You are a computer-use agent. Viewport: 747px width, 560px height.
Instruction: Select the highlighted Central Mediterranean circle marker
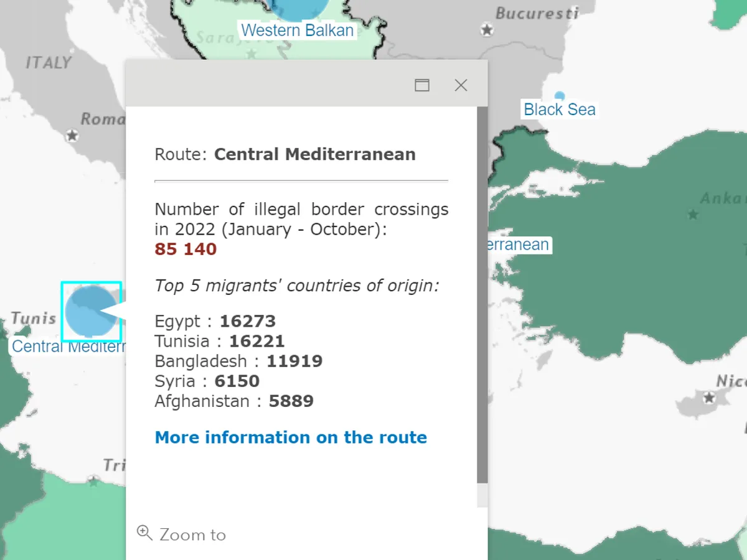coord(91,311)
